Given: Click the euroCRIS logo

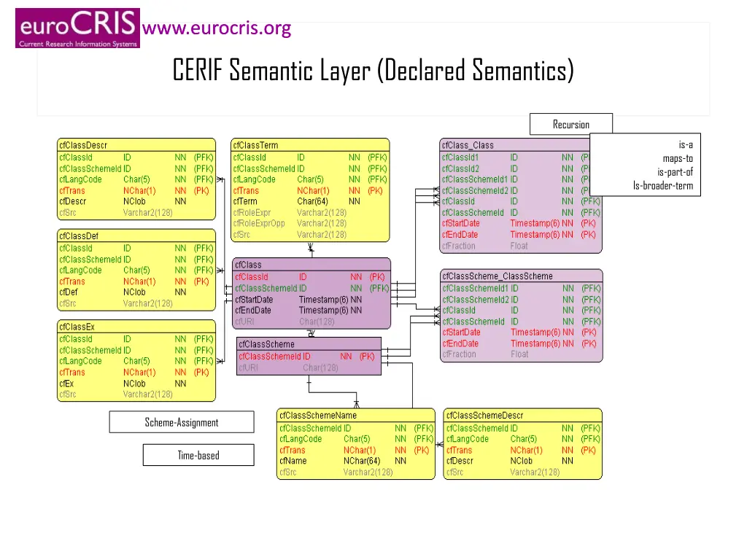Looking at the screenshot, I should click(77, 28).
